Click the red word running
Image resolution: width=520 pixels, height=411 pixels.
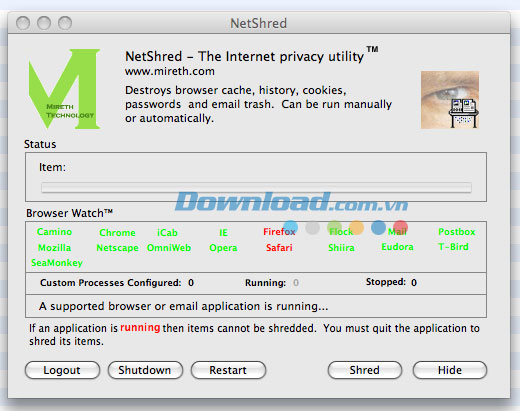point(140,328)
